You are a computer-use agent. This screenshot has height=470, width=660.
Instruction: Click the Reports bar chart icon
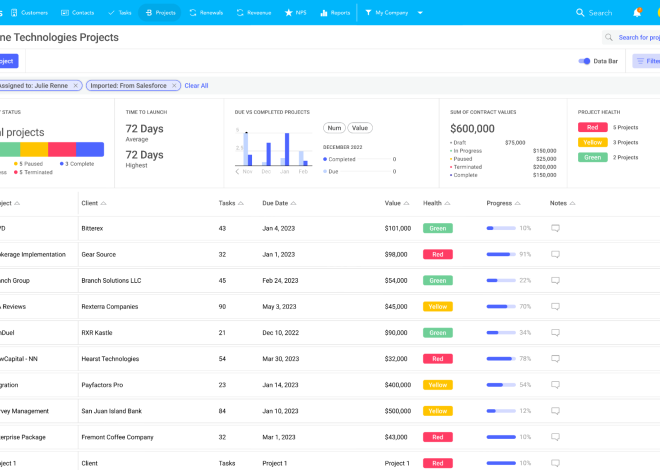pyautogui.click(x=324, y=13)
